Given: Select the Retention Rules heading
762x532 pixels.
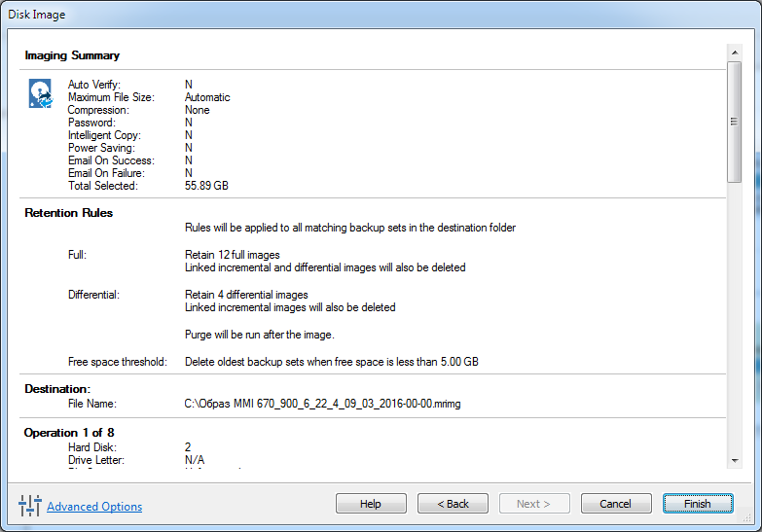Looking at the screenshot, I should pyautogui.click(x=69, y=213).
